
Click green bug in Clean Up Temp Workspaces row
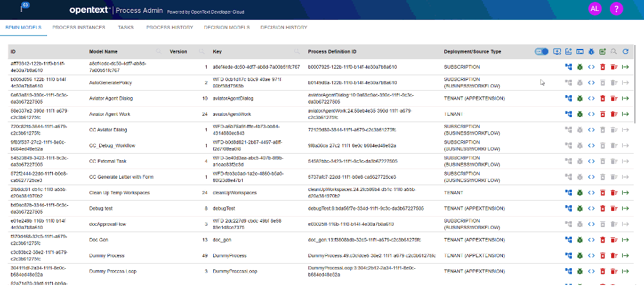click(580, 192)
